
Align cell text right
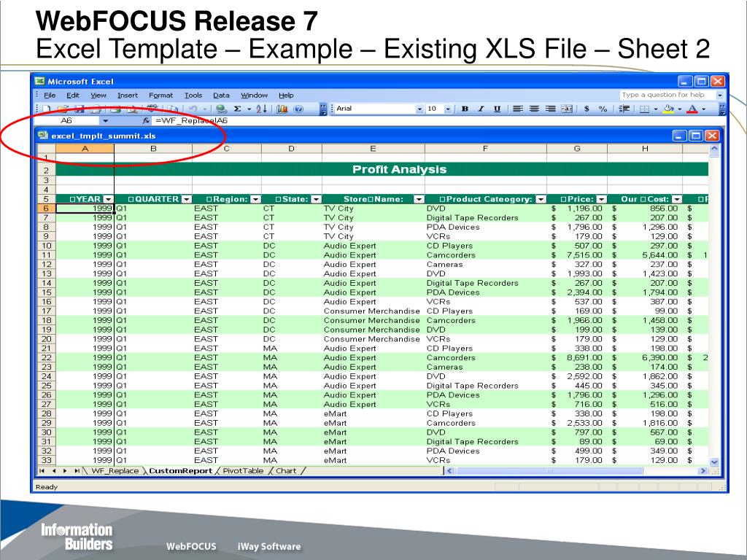[550, 109]
